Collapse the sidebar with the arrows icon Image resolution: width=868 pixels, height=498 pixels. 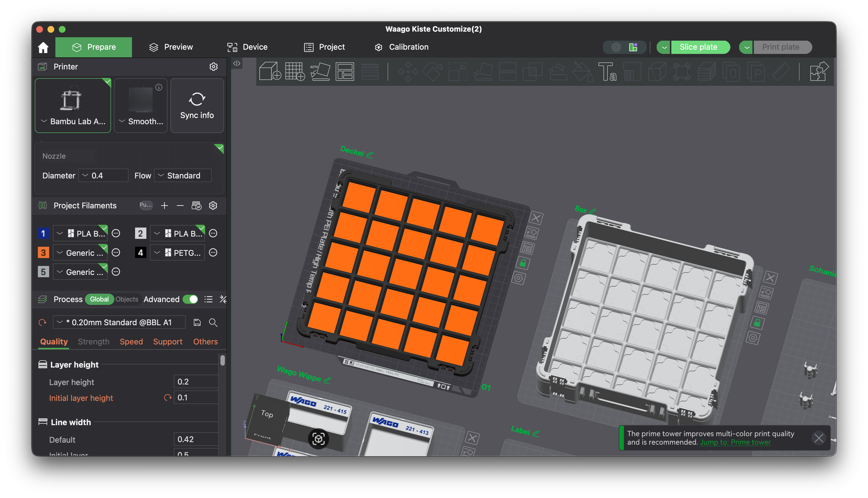coord(236,63)
